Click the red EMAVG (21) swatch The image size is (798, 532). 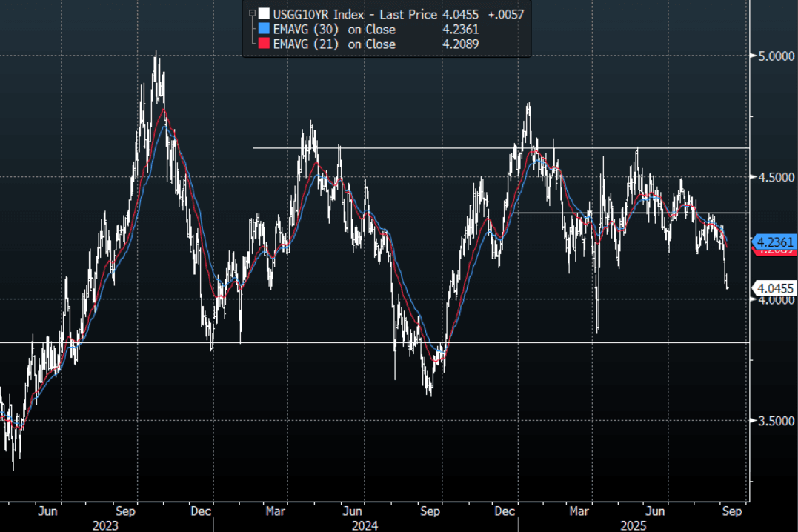(x=263, y=44)
